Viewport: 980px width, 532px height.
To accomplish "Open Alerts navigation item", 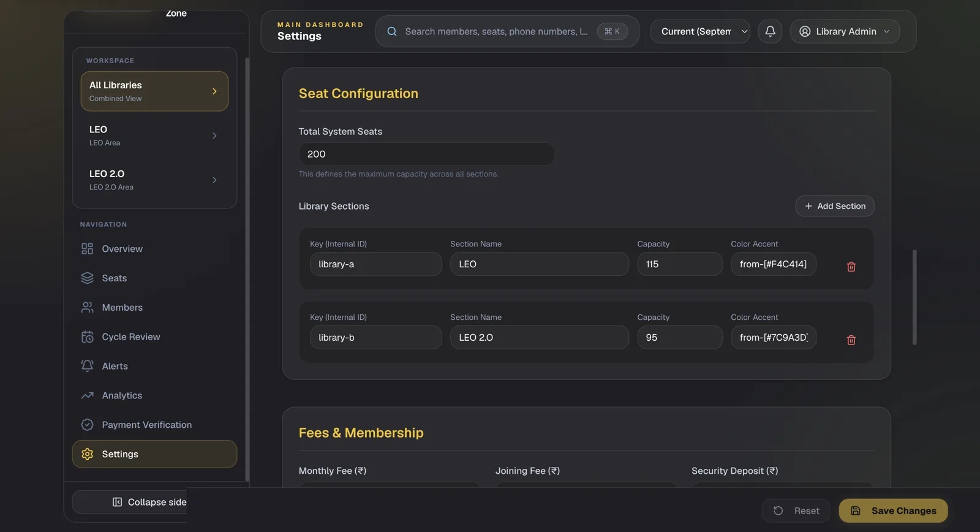I will coord(154,366).
